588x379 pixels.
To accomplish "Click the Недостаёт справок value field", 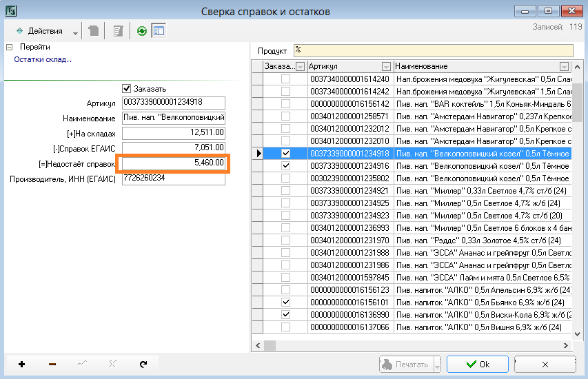I will [x=174, y=163].
